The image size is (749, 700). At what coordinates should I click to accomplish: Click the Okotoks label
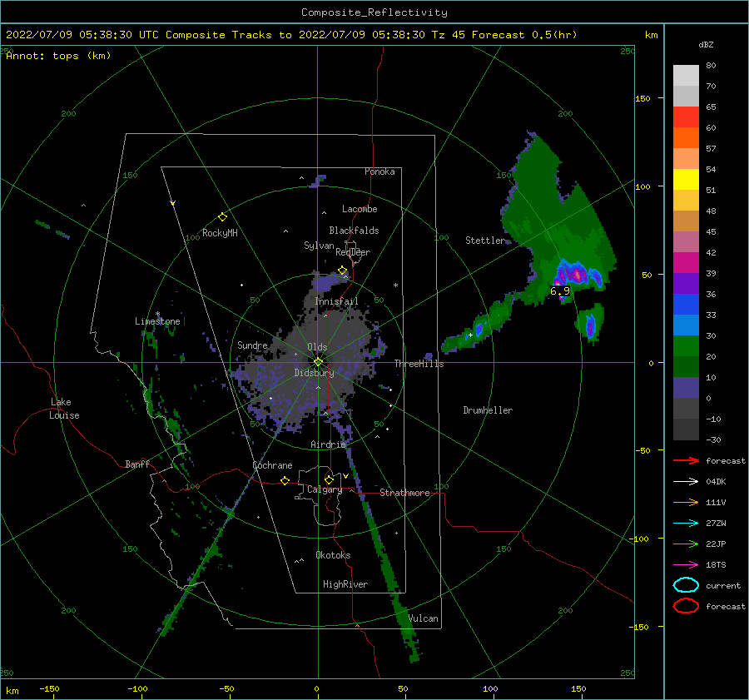point(333,555)
